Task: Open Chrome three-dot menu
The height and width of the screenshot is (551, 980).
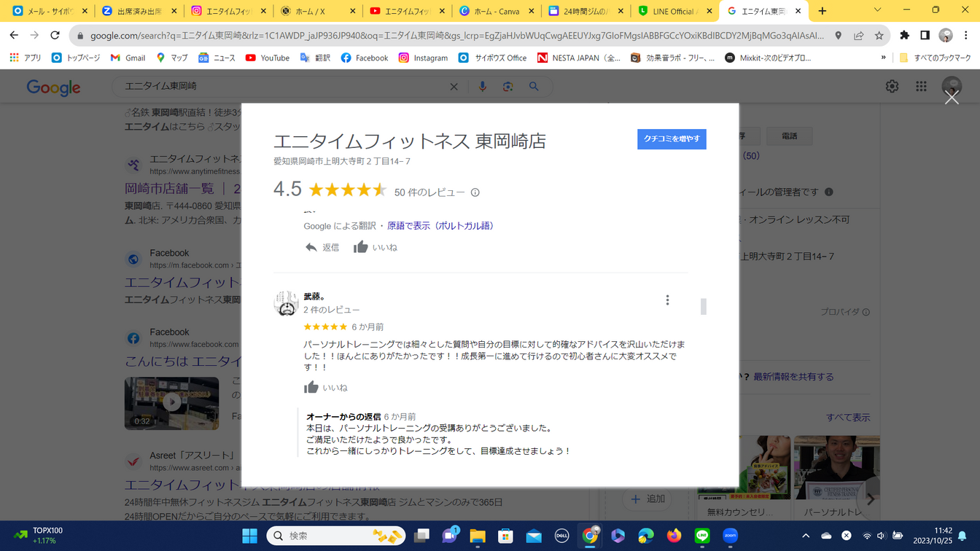Action: tap(966, 35)
